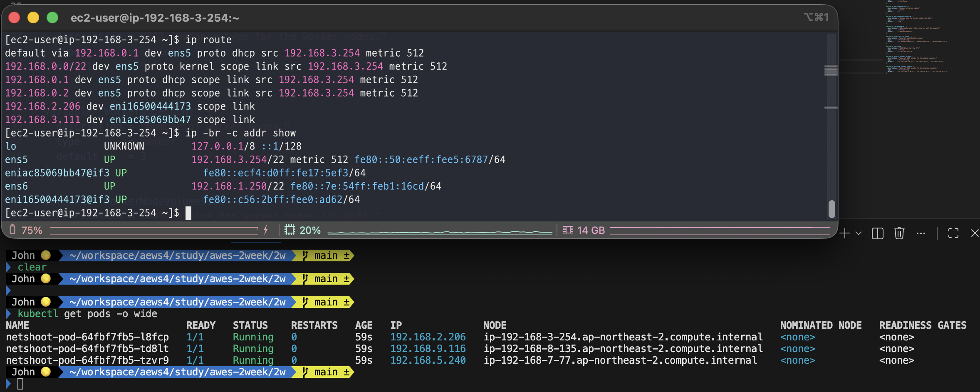Click interface eniac85069bb47@if3 in addr output
The width and height of the screenshot is (980, 392).
(57, 173)
